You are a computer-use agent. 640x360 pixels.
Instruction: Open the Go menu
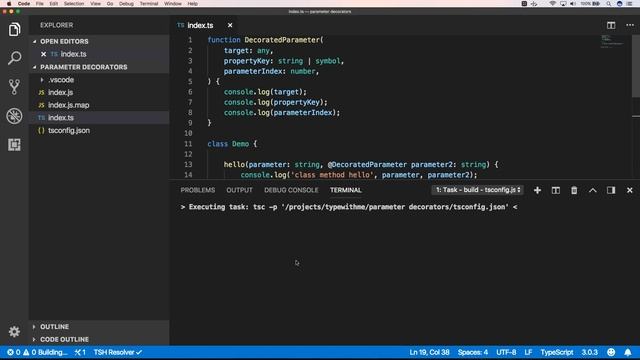[x=110, y=4]
